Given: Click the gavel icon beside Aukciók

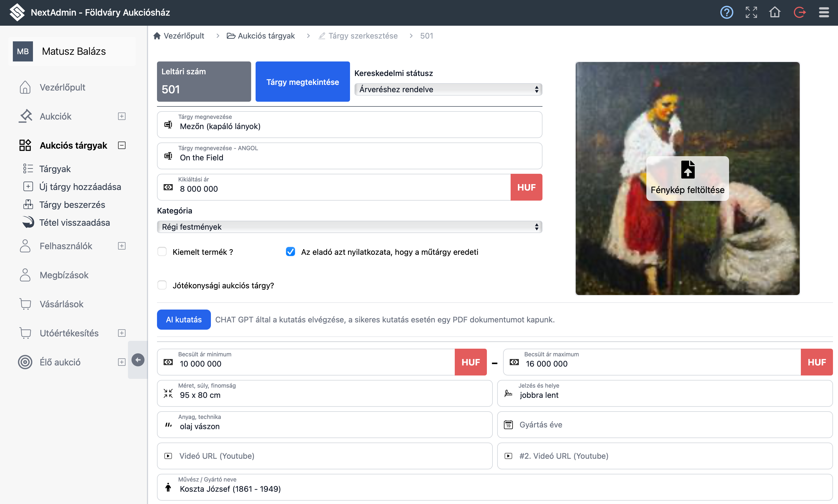Looking at the screenshot, I should point(25,116).
